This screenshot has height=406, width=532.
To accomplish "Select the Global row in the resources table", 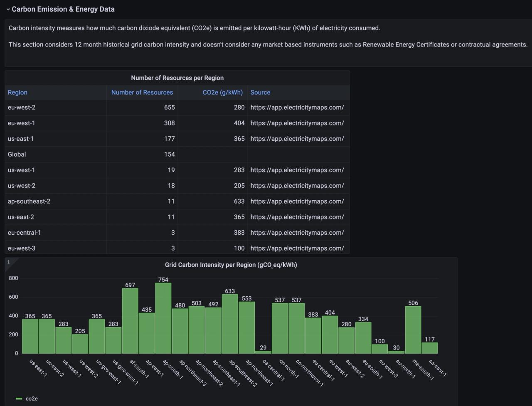I will pos(54,154).
